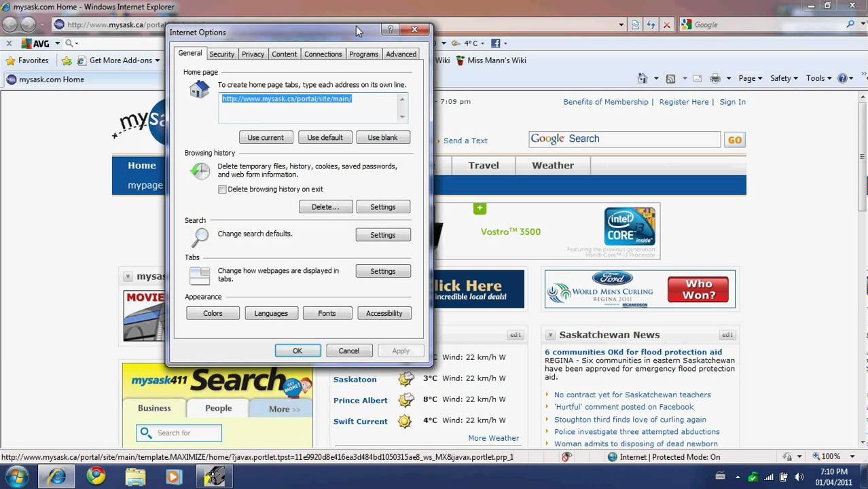The height and width of the screenshot is (489, 868).
Task: Click the Home icon in command bar
Action: [x=643, y=78]
